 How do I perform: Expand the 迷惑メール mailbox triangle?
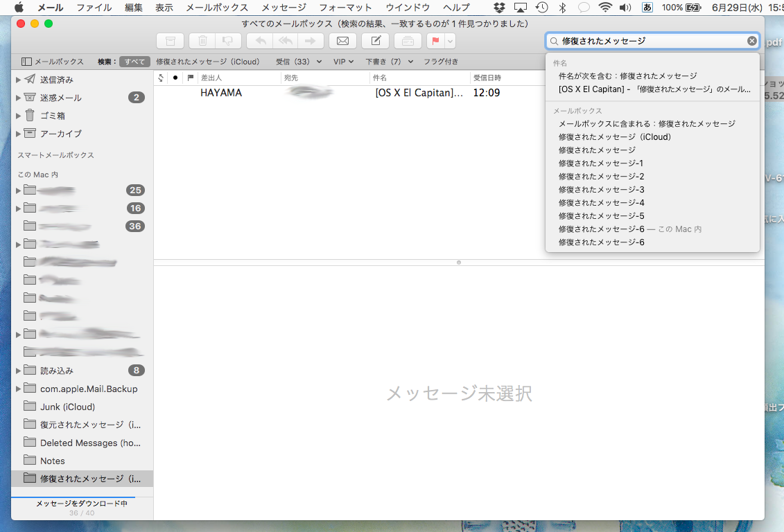(18, 98)
